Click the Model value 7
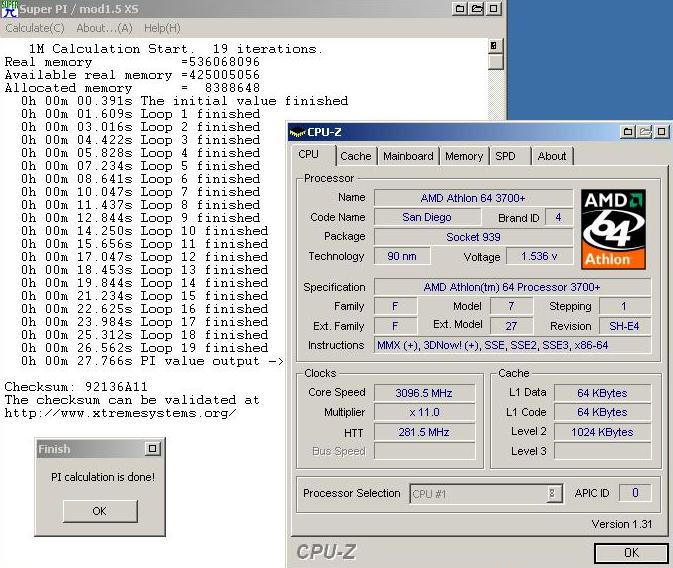This screenshot has height=568, width=673. [511, 306]
